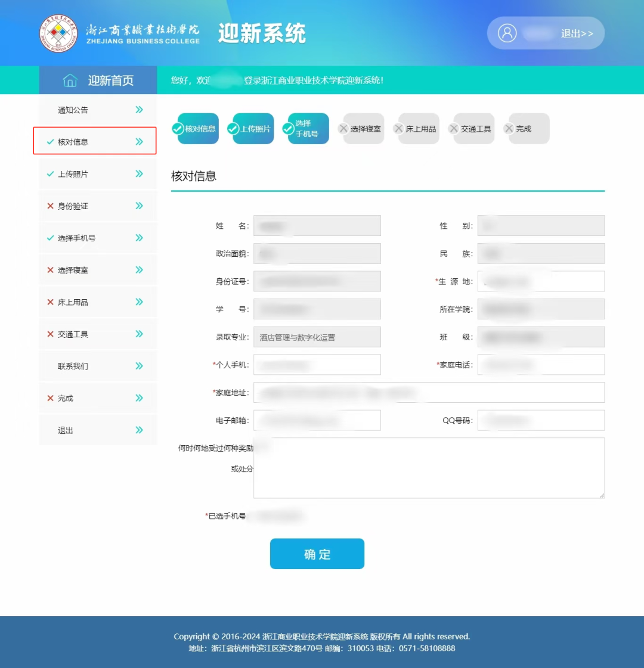Click the X icon on 完成 step
Screen dimensions: 644x668
coord(509,129)
